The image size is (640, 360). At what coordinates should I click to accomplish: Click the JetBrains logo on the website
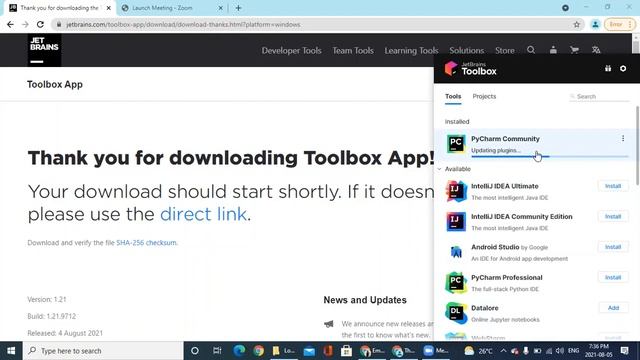click(x=44, y=50)
